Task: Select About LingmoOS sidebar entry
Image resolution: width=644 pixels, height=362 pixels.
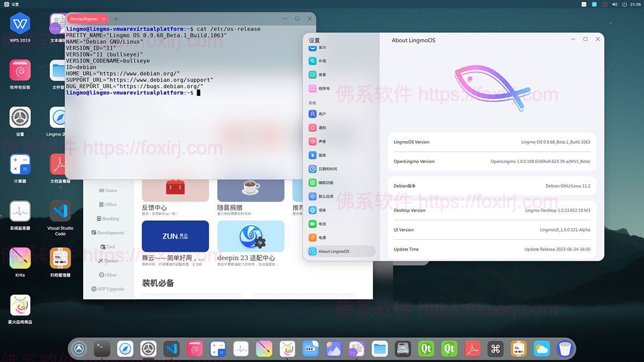Action: (333, 251)
